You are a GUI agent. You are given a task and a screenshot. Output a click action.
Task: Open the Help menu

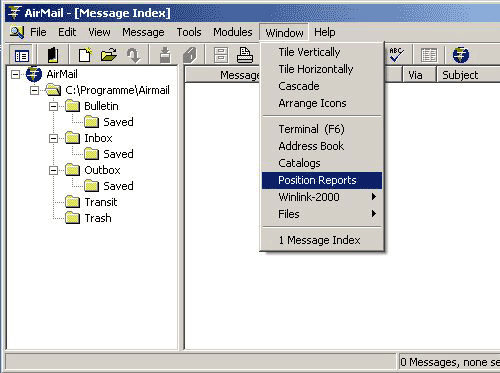point(325,32)
